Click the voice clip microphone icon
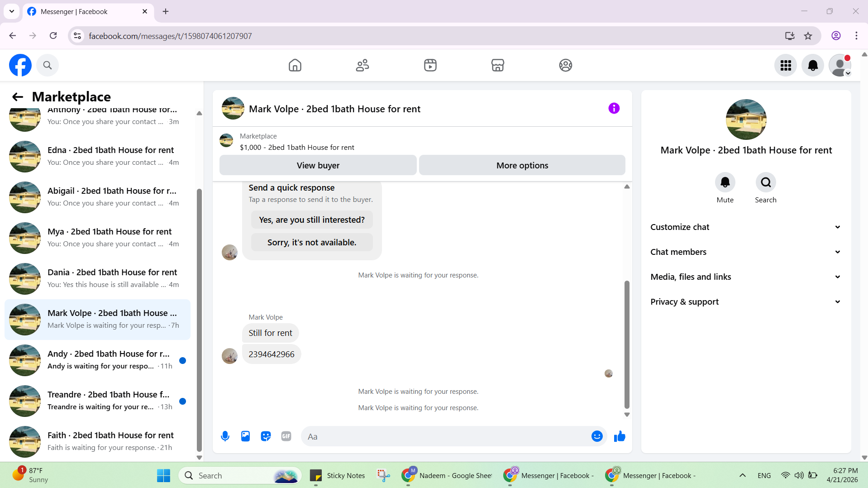This screenshot has height=488, width=868. coord(225,436)
